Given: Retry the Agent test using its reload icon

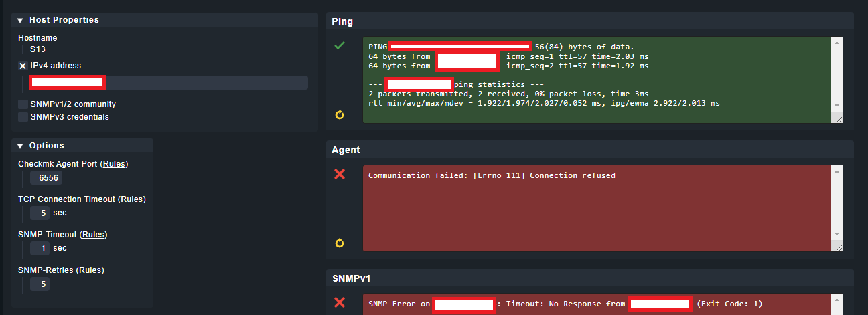Looking at the screenshot, I should 340,243.
